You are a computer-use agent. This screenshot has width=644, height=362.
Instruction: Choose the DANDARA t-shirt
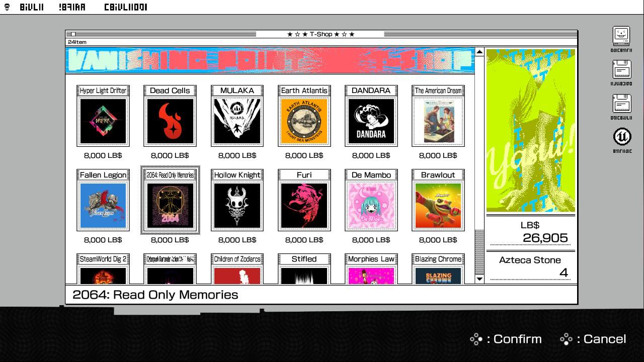coord(371,121)
